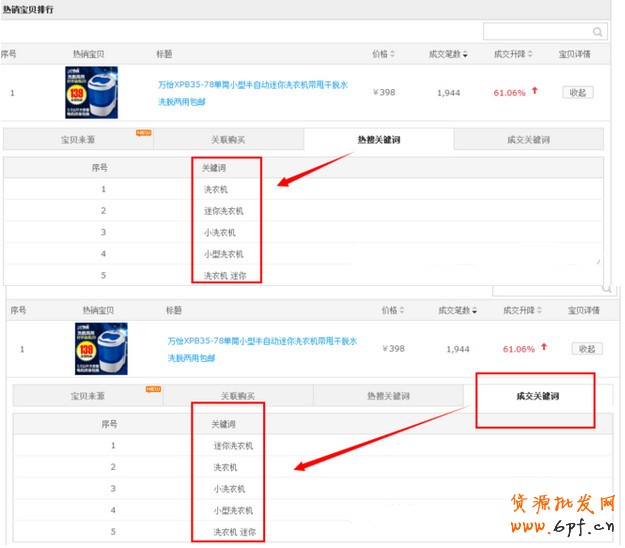Switch to 宝贝来源 tab in upper panel

point(76,140)
